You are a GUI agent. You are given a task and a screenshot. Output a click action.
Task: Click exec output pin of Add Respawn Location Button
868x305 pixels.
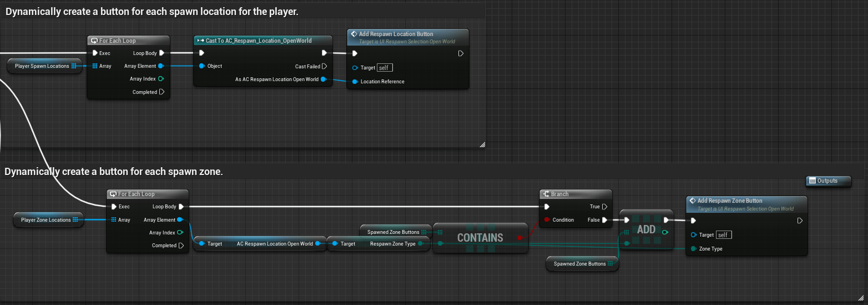click(461, 54)
